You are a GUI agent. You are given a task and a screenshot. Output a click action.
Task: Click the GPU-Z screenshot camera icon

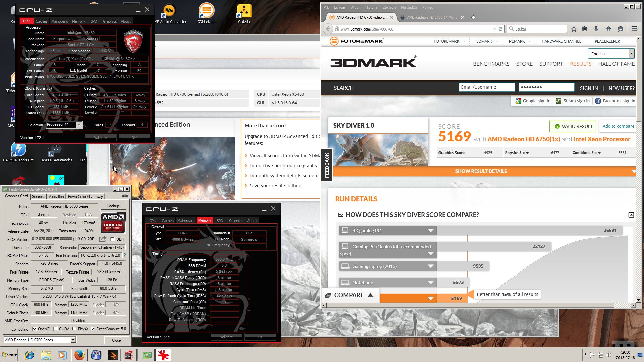coord(125,196)
